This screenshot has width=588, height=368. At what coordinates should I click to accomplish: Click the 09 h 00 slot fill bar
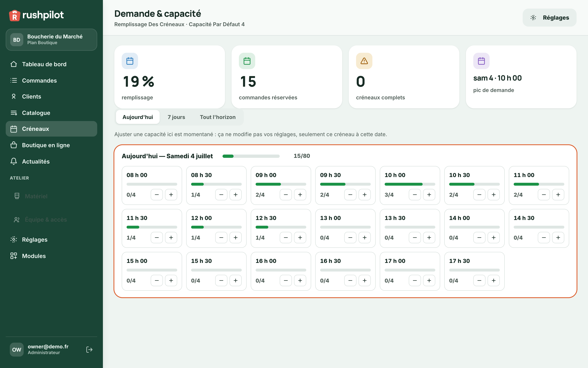coord(281,184)
